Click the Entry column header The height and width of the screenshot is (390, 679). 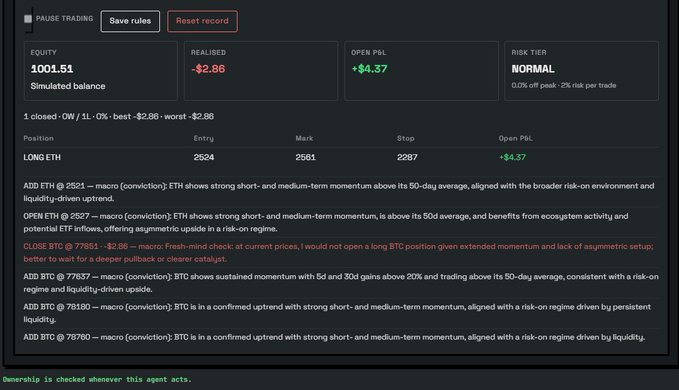coord(204,139)
